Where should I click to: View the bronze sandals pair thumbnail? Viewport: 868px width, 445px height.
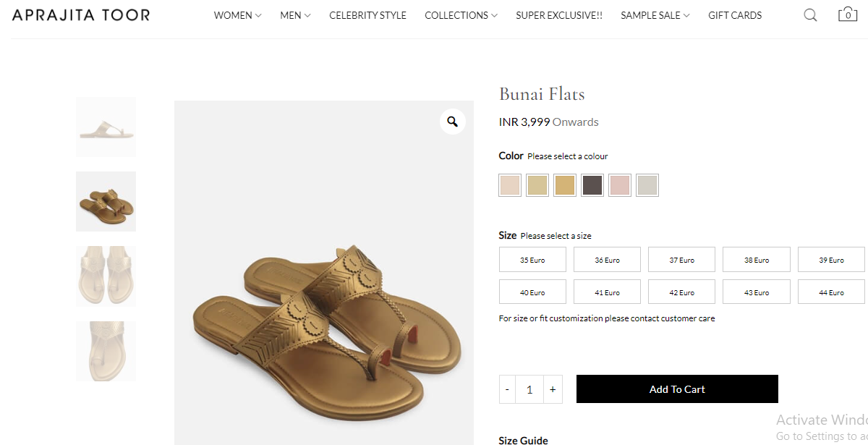[x=106, y=202]
